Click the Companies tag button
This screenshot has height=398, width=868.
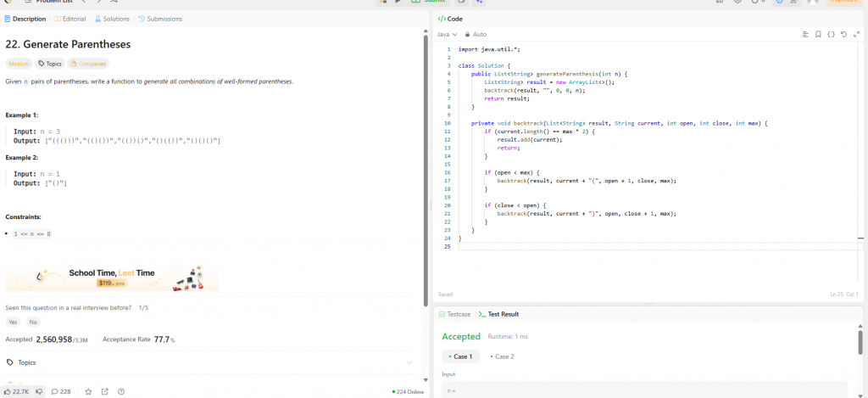pyautogui.click(x=88, y=64)
